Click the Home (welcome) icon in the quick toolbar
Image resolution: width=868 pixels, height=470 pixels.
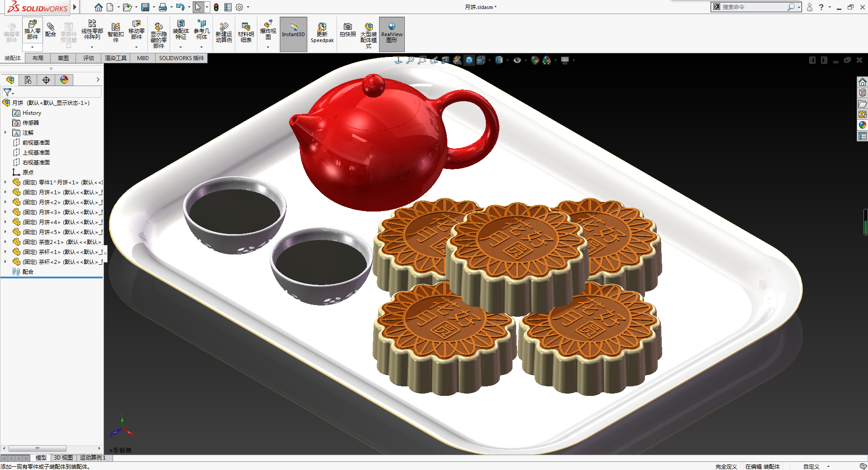coord(98,7)
